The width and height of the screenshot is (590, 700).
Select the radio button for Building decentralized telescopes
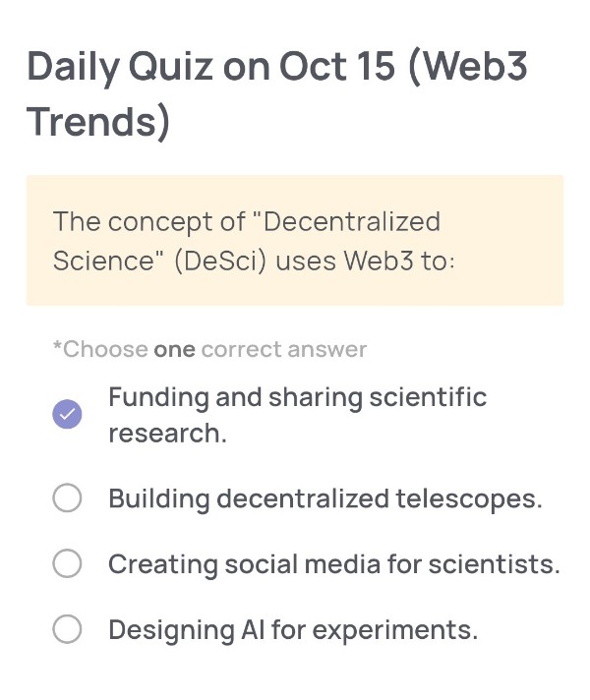click(67, 498)
